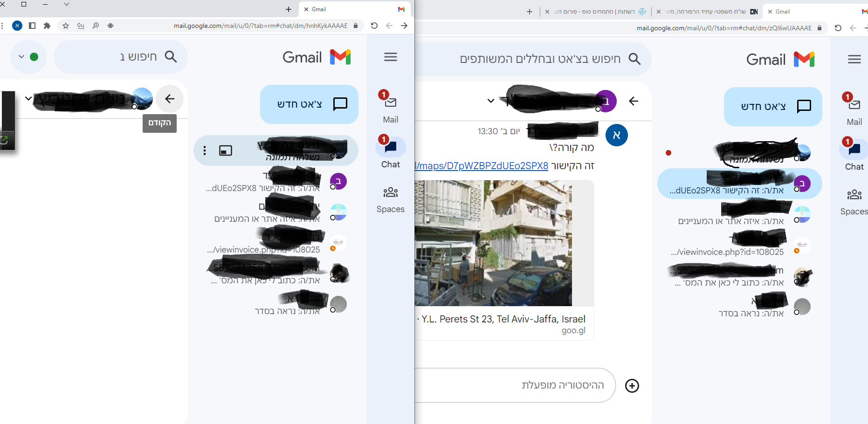Click the plus attachment icon beside message box
Image resolution: width=868 pixels, height=424 pixels.
(632, 386)
